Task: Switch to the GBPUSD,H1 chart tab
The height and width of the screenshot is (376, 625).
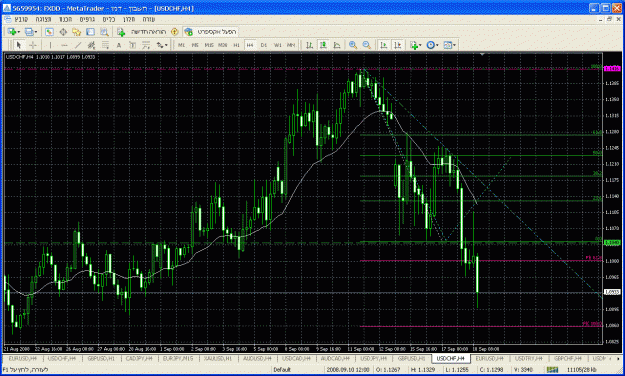Action: tap(101, 358)
